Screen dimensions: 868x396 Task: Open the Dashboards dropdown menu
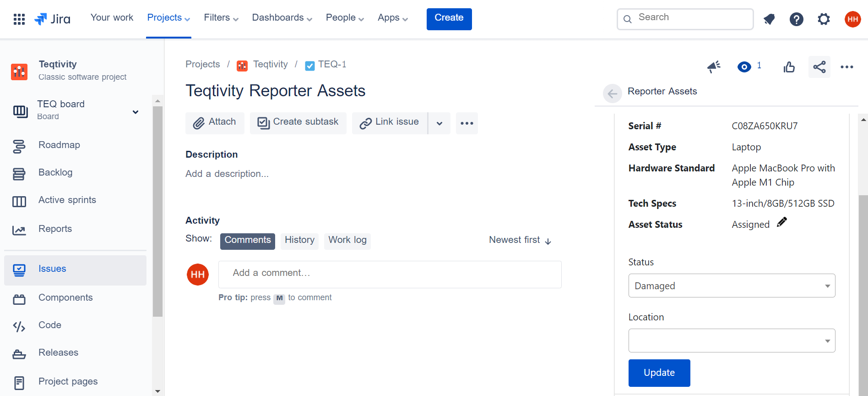pos(282,18)
